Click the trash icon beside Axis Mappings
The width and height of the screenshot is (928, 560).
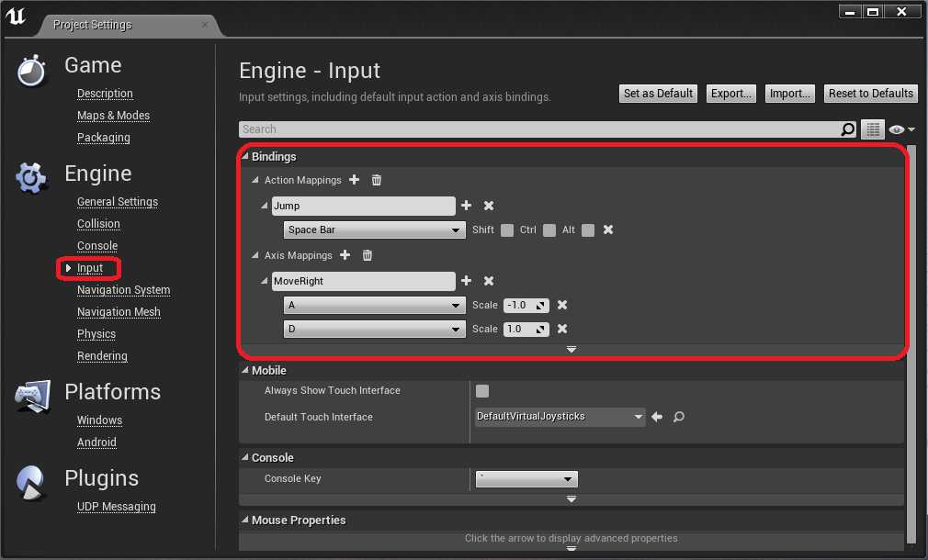click(368, 255)
